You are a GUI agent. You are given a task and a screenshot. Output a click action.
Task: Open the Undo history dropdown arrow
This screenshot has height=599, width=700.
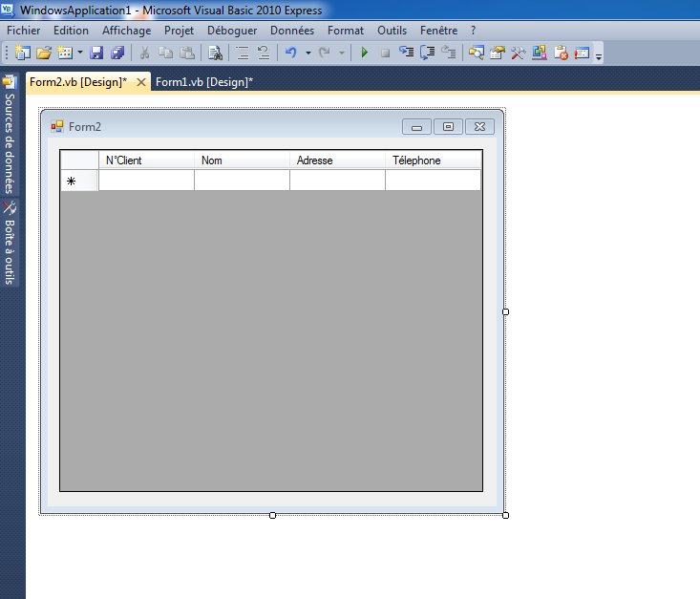pos(308,53)
